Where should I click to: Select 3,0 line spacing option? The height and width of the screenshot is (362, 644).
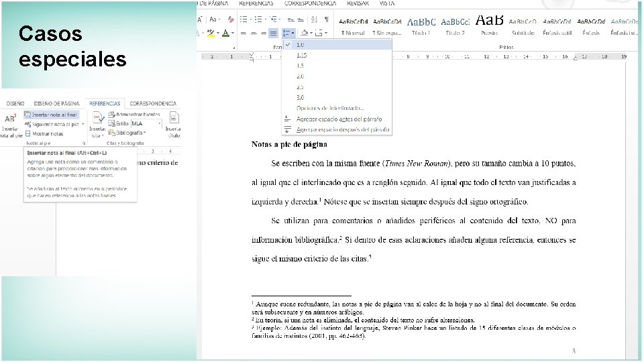pos(337,98)
